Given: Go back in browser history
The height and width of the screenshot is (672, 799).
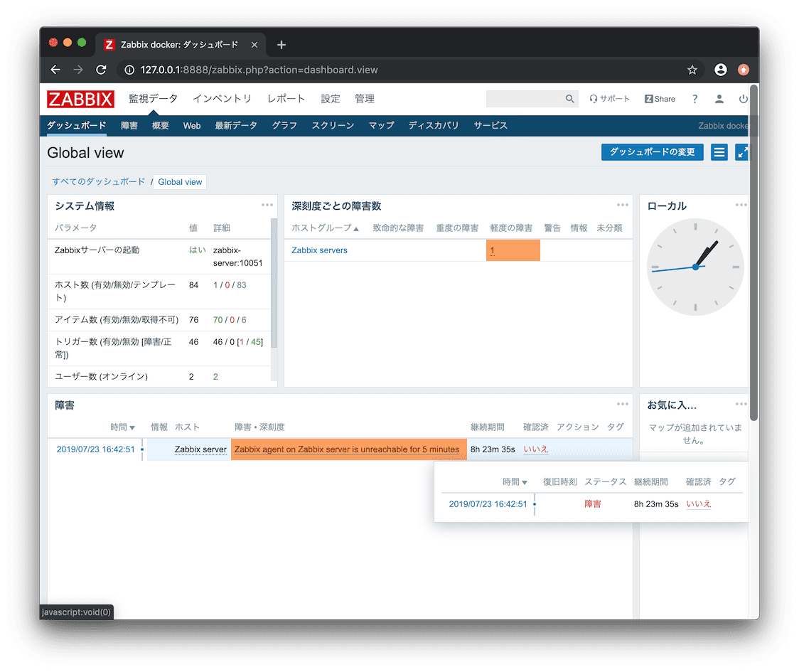Looking at the screenshot, I should click(x=55, y=70).
